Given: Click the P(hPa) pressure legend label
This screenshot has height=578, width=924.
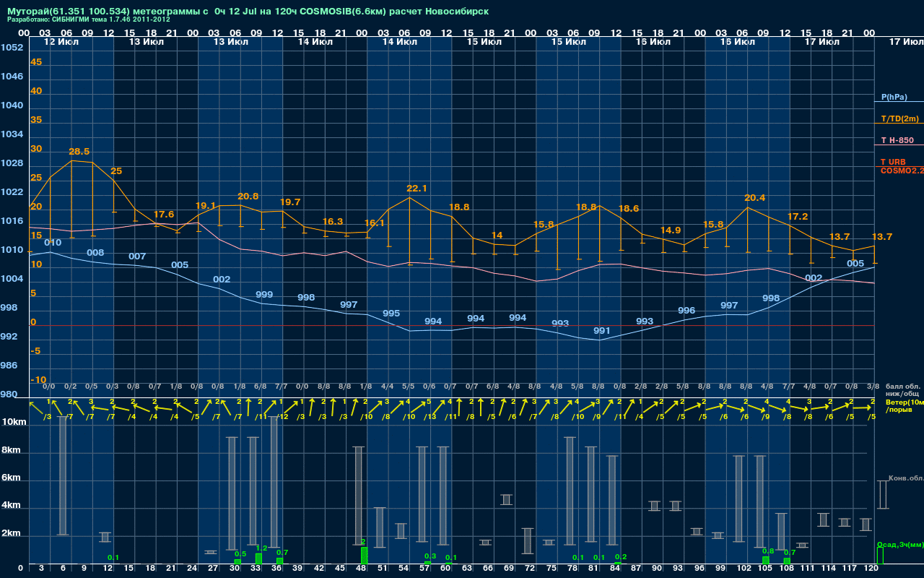Looking at the screenshot, I should coord(894,97).
